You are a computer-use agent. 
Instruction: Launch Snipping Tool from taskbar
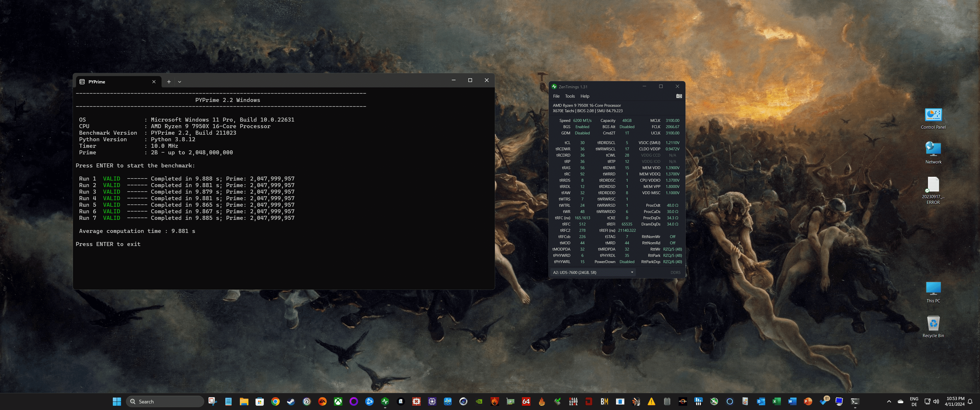tap(212, 401)
